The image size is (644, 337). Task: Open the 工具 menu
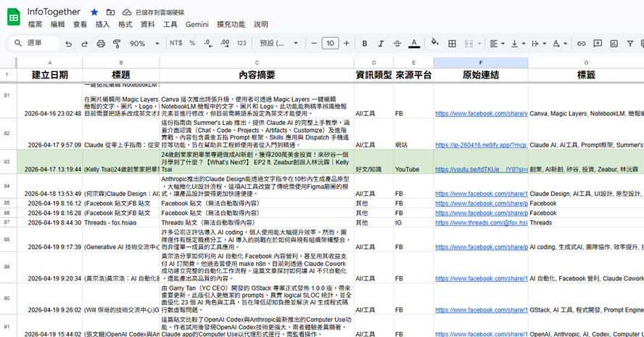point(170,24)
